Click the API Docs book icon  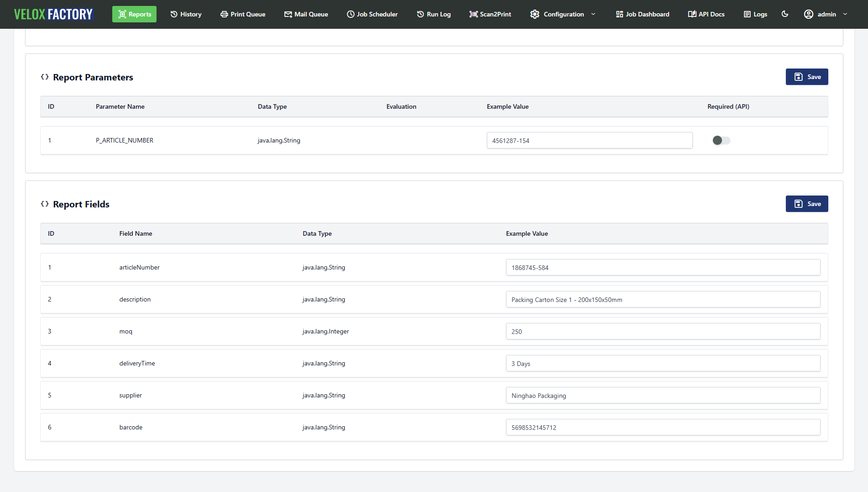pos(692,14)
